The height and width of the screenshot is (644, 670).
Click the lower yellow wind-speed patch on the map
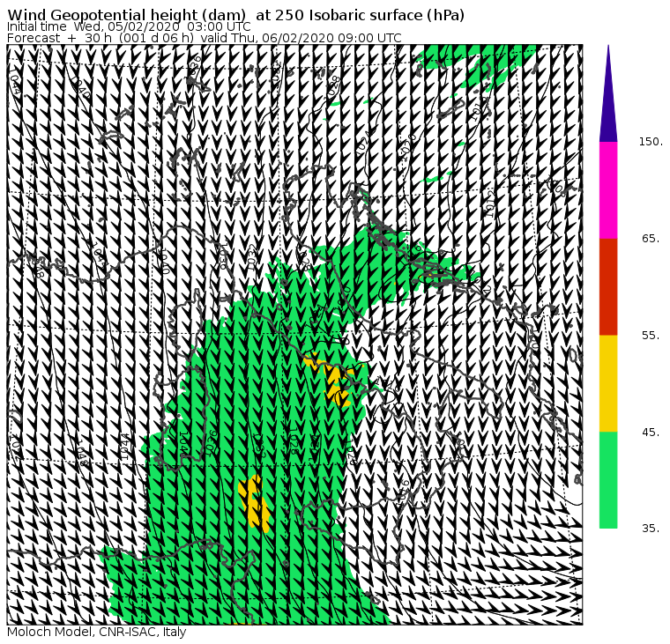tap(255, 503)
